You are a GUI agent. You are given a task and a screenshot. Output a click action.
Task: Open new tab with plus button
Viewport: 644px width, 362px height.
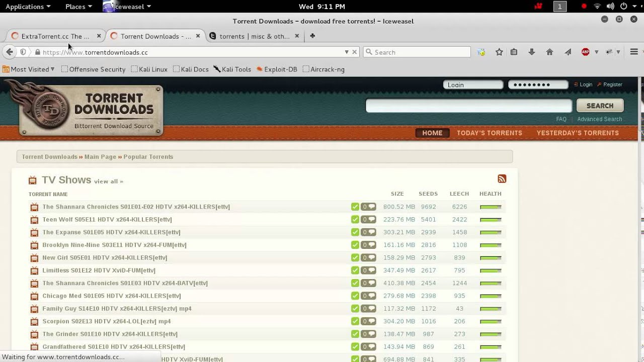[x=312, y=36]
